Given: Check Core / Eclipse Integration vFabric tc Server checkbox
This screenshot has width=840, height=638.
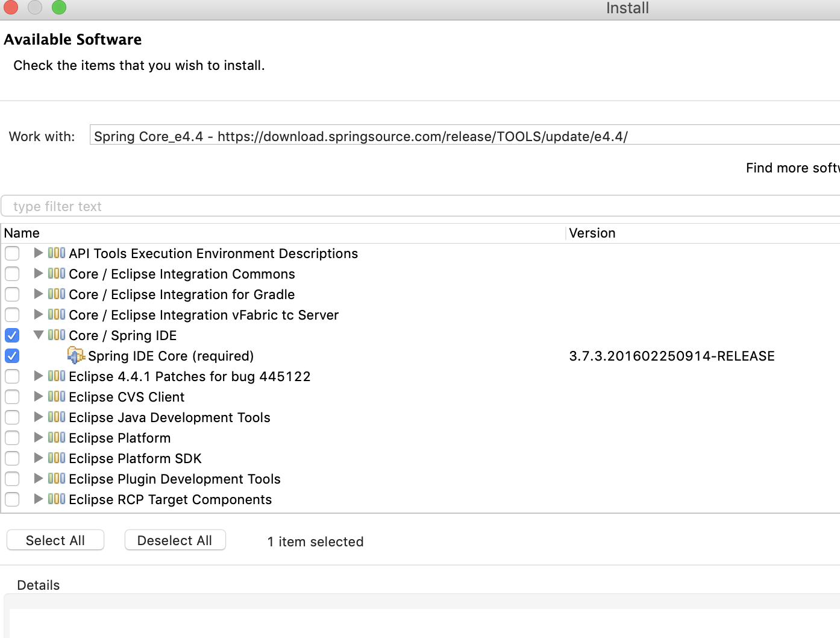Looking at the screenshot, I should click(12, 315).
